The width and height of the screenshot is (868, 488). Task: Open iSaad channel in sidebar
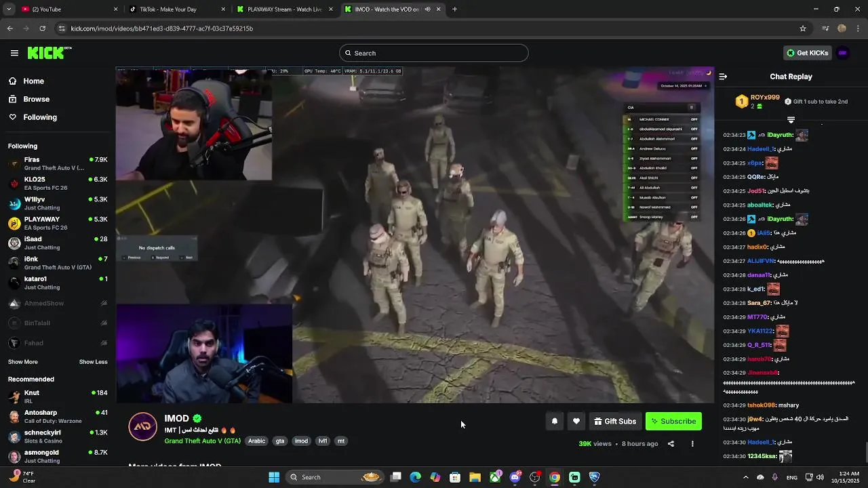tap(58, 243)
